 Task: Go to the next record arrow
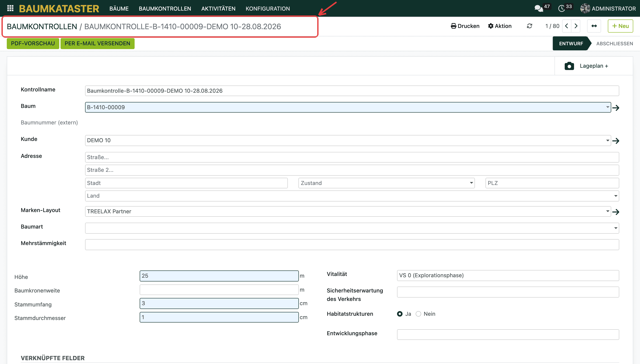click(576, 26)
